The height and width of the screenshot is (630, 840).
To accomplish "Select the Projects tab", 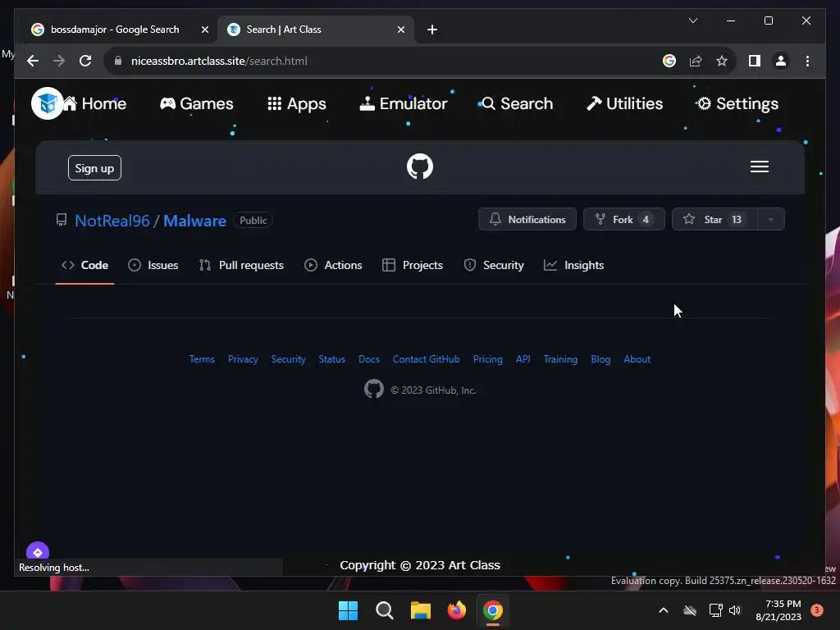I will tap(413, 265).
